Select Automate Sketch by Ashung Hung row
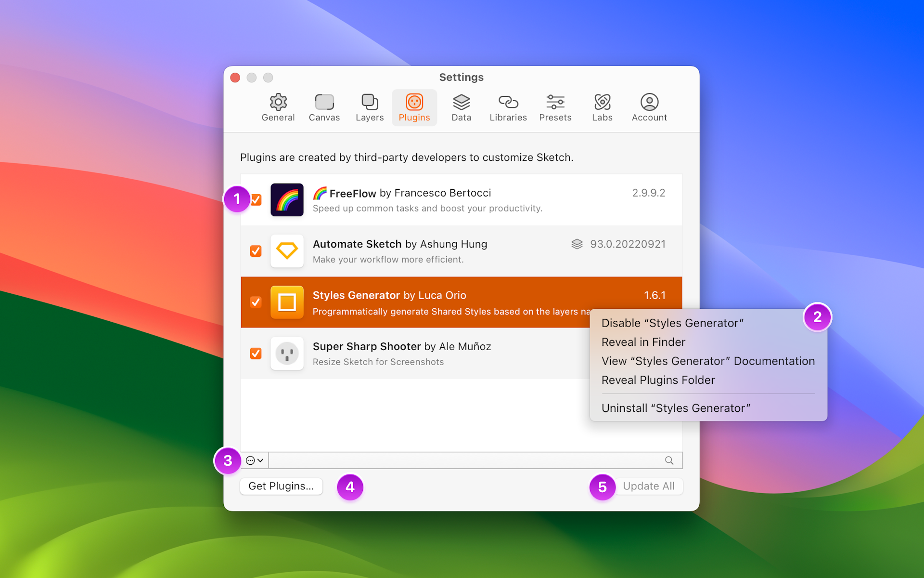 pyautogui.click(x=462, y=251)
